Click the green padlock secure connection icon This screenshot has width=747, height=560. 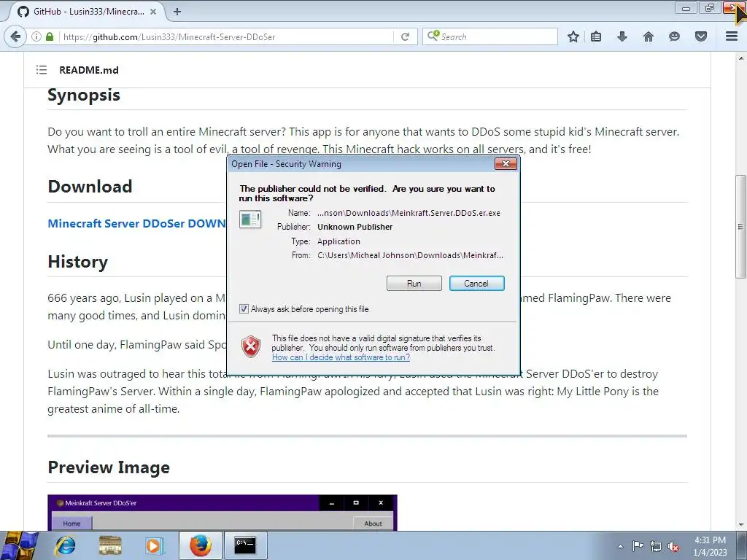pos(50,36)
